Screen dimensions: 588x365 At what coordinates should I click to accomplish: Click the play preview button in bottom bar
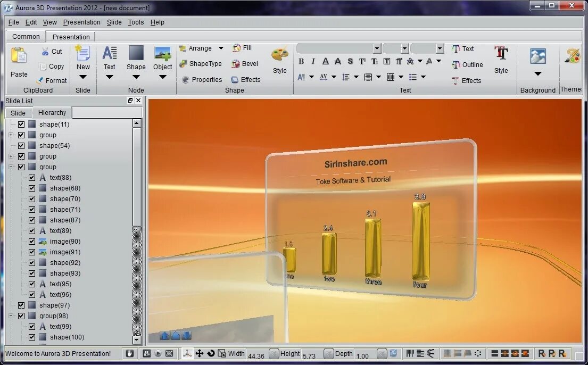[158, 353]
